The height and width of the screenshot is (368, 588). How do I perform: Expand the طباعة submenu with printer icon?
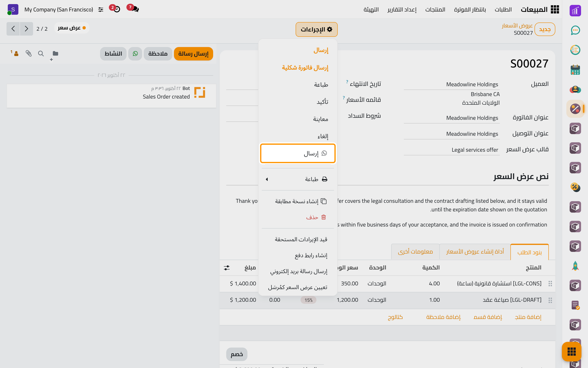click(x=298, y=179)
